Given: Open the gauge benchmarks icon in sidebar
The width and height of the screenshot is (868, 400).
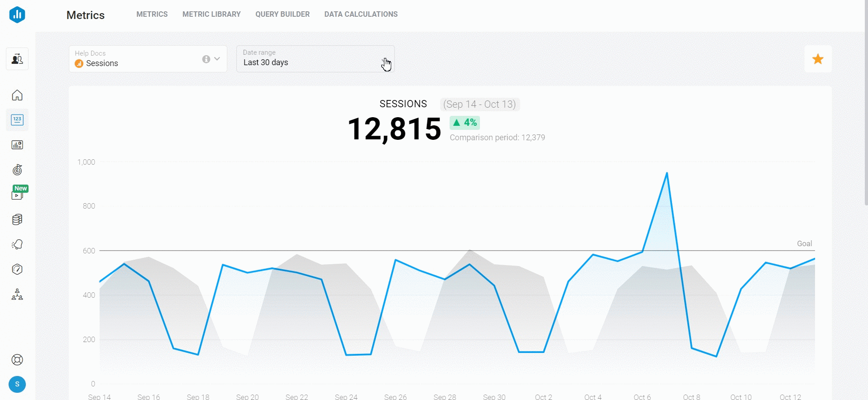Looking at the screenshot, I should pyautogui.click(x=17, y=269).
